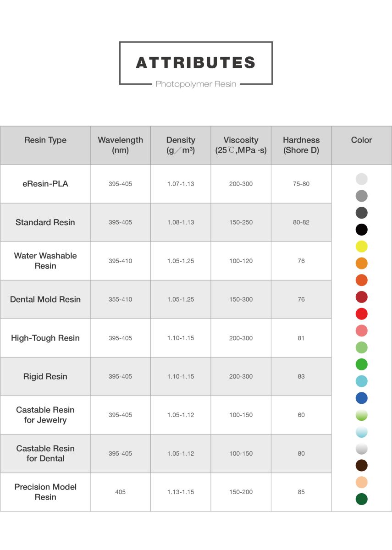
Task: Click the brown color swatch
Action: coord(362,465)
